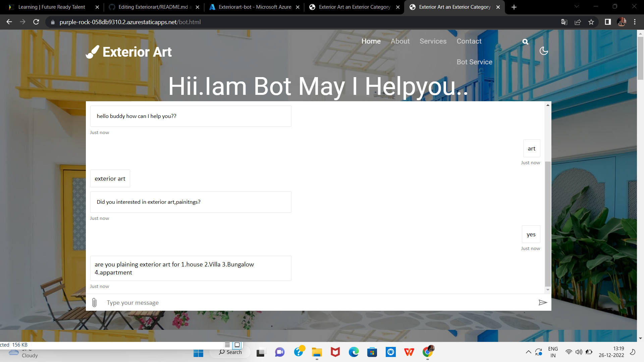The height and width of the screenshot is (362, 644).
Task: Focus the Type your message field
Action: (315, 303)
